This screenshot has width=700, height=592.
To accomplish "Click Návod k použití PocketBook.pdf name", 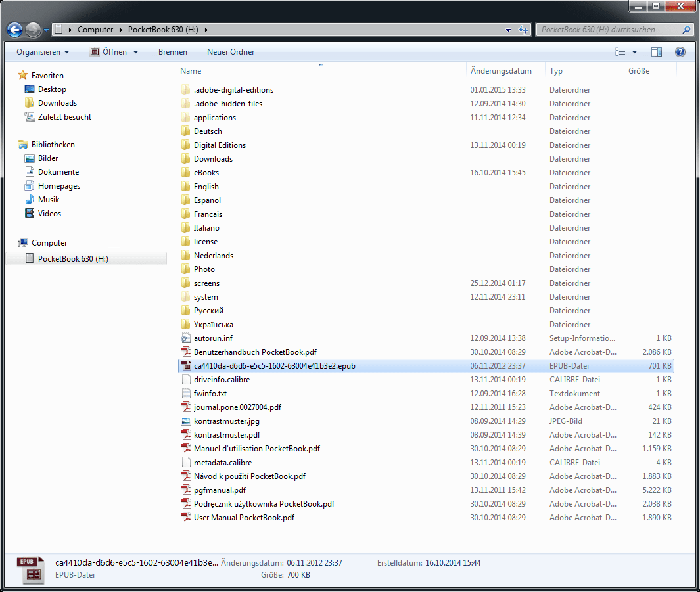I will point(250,476).
